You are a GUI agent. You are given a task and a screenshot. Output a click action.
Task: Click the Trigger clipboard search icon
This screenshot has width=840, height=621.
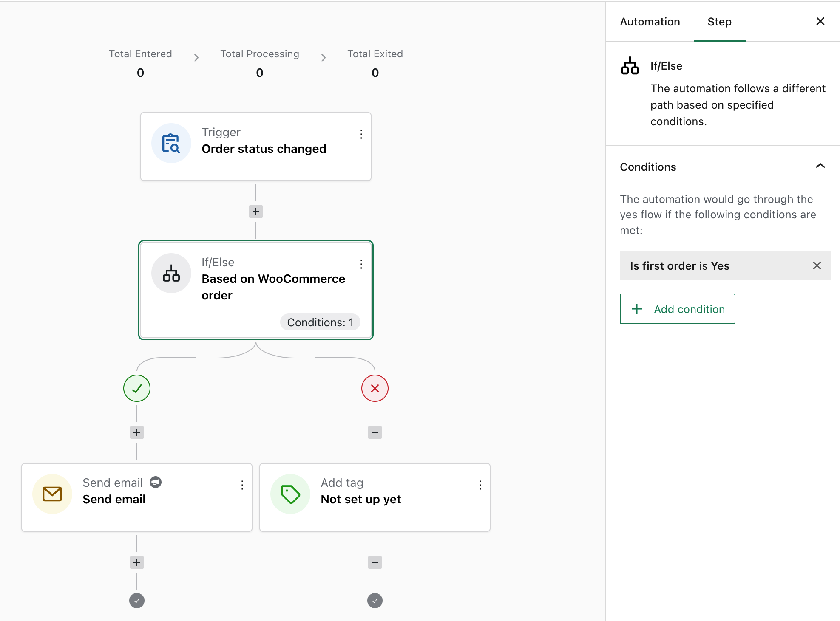pos(171,144)
